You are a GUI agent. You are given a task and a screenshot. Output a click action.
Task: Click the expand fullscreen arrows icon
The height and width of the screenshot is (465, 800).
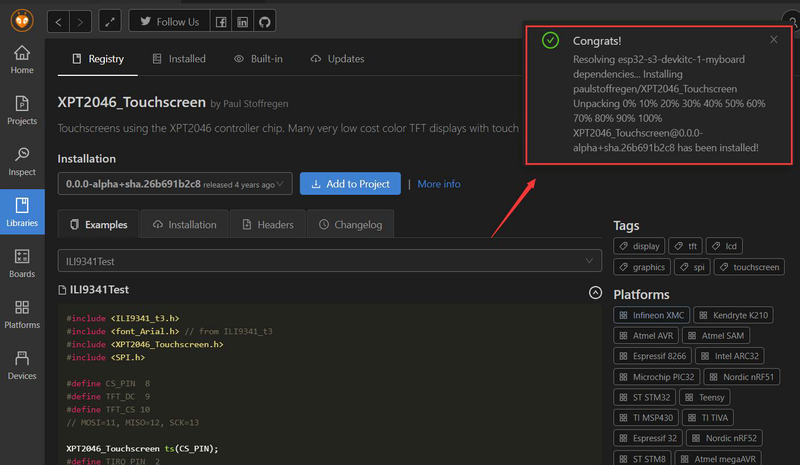[110, 21]
